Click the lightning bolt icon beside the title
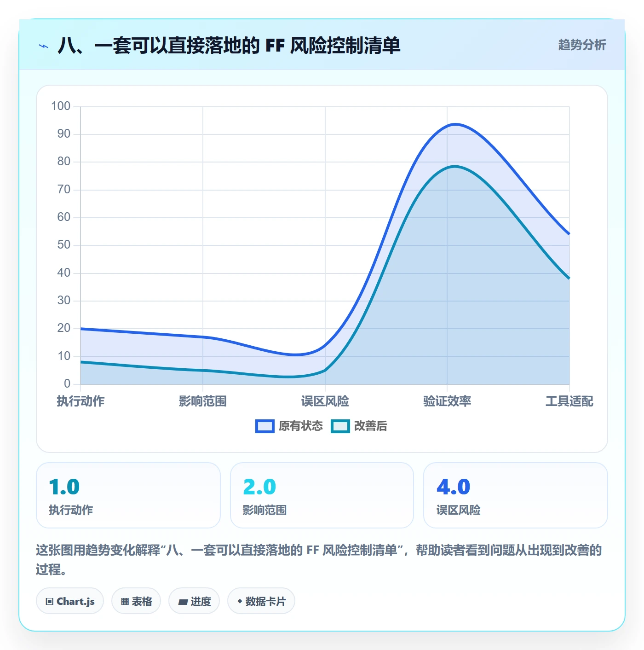644x650 pixels. click(44, 46)
